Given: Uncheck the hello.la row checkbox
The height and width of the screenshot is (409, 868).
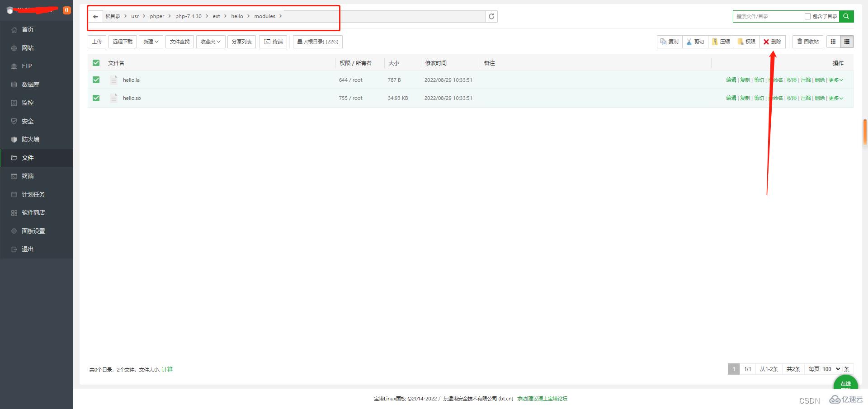Looking at the screenshot, I should pos(96,80).
